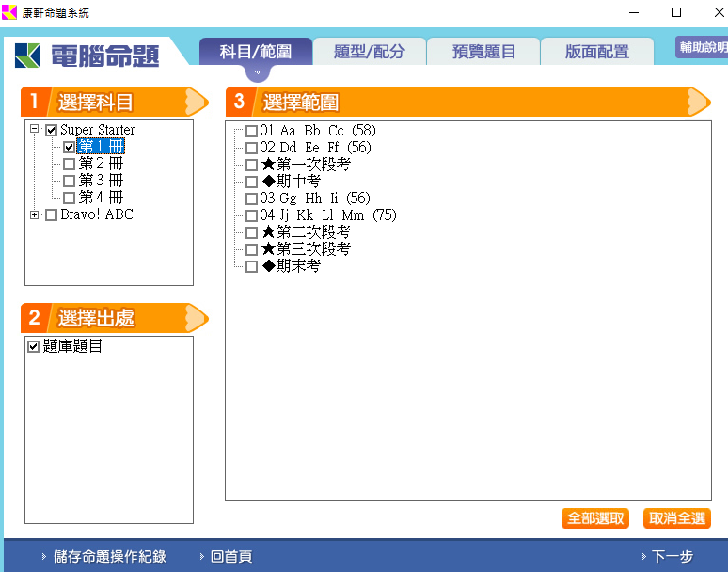
Task: Open 輔助說明 help button
Action: pyautogui.click(x=702, y=47)
